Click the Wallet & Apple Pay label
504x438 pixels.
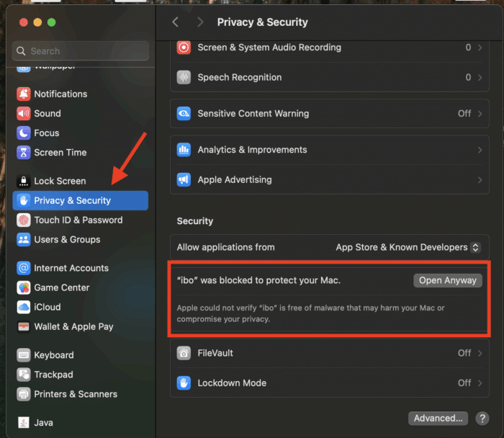[73, 327]
